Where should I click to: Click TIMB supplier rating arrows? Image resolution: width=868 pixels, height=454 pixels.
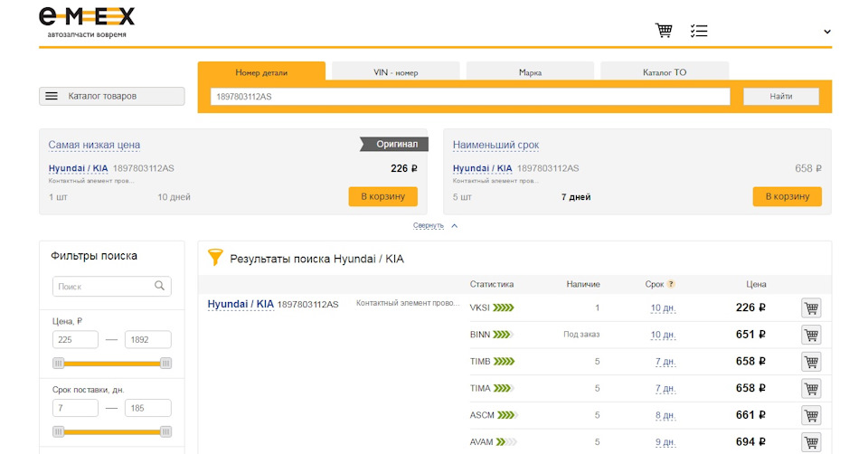point(504,362)
